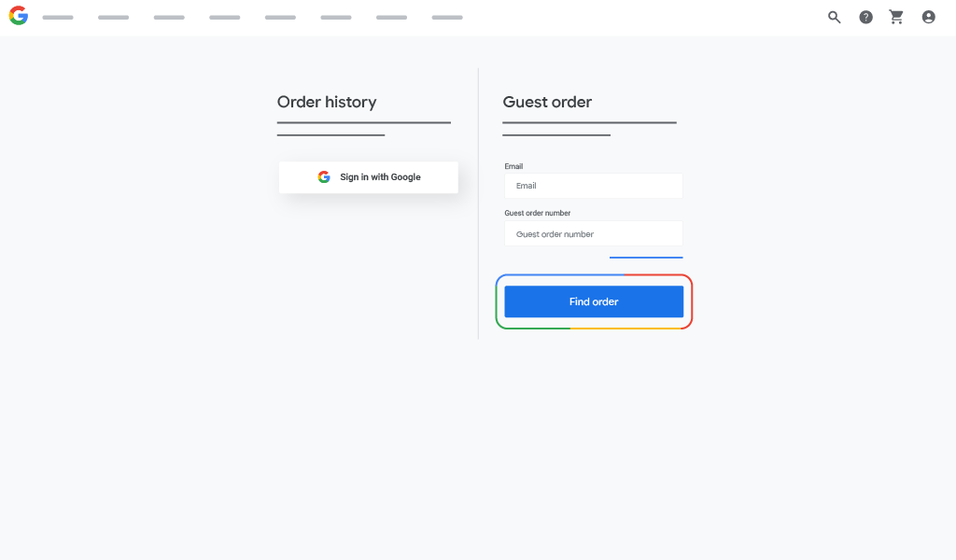The width and height of the screenshot is (956, 560).
Task: Open the account profile icon
Action: pyautogui.click(x=929, y=17)
